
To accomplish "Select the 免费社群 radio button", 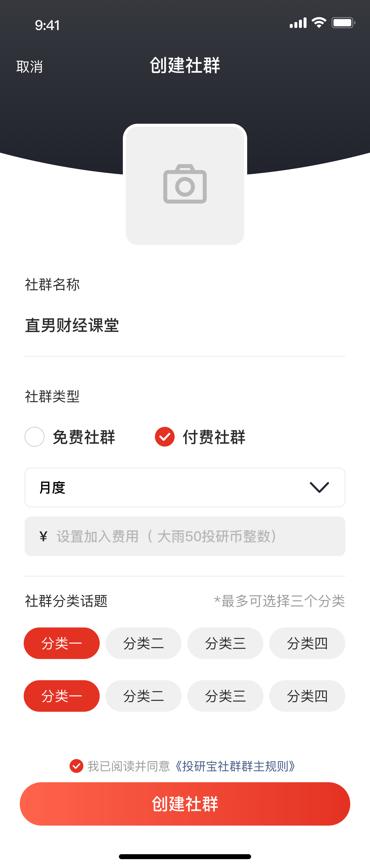I will click(35, 437).
